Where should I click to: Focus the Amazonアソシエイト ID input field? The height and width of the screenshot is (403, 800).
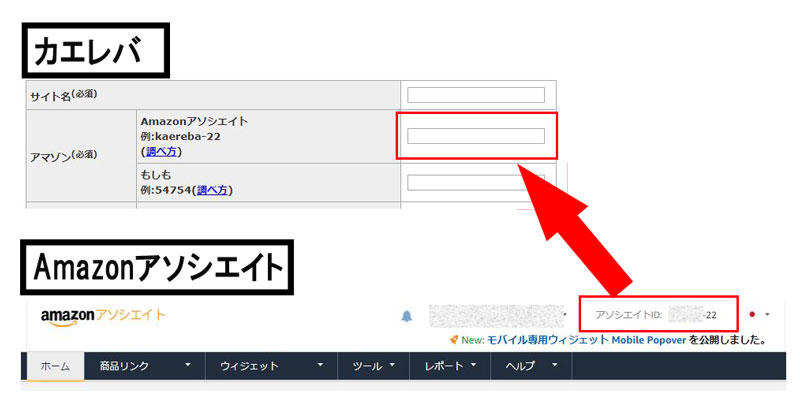click(x=476, y=136)
